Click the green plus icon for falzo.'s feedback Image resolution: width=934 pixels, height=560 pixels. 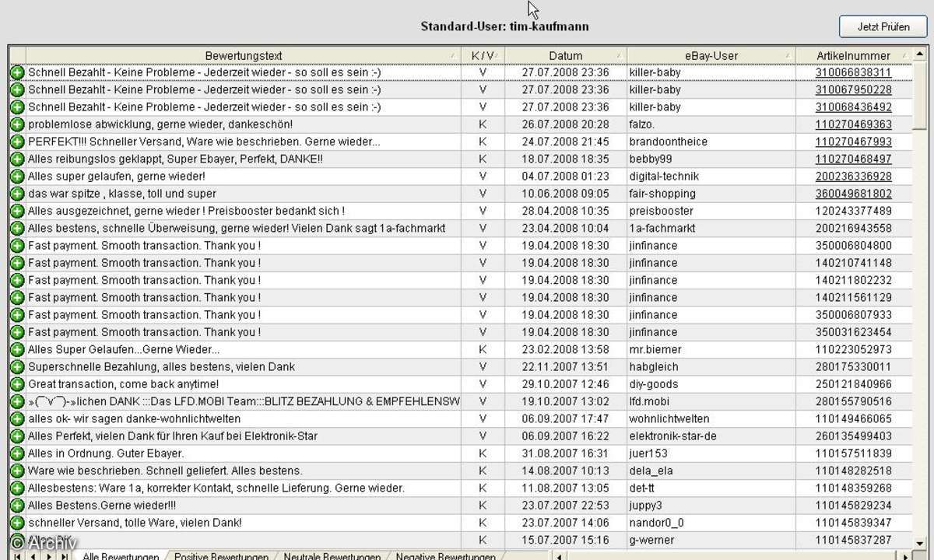tap(17, 124)
